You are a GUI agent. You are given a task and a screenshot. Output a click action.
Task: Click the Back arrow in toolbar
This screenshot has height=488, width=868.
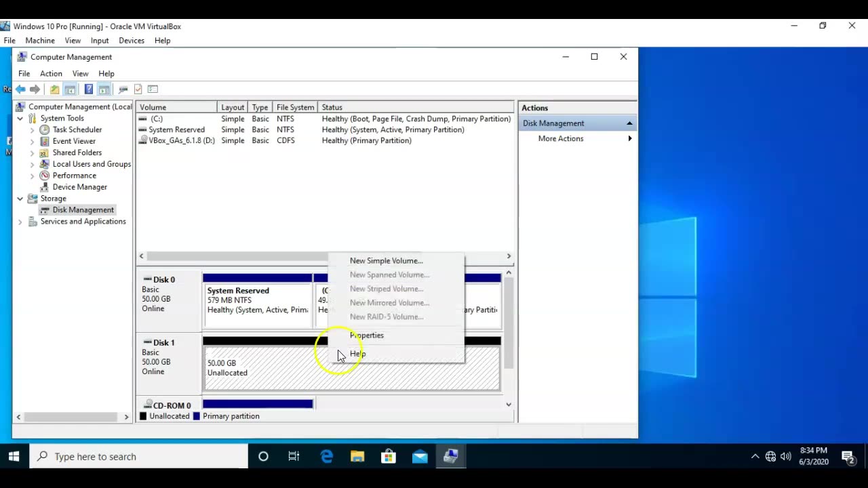(20, 89)
